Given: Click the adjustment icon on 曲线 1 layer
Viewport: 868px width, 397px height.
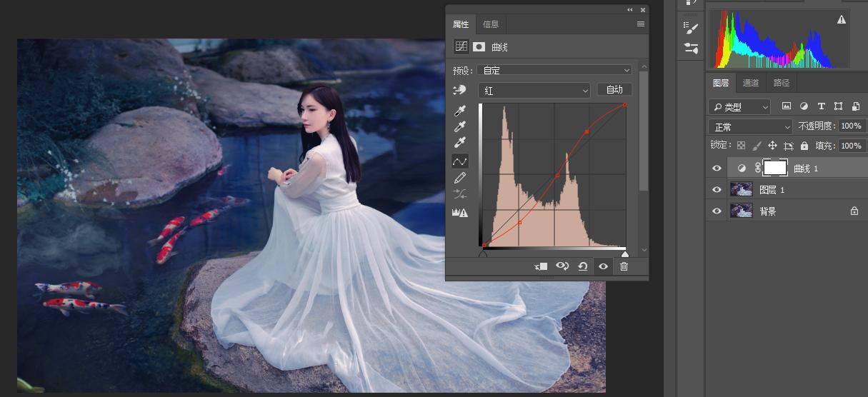Looking at the screenshot, I should coord(742,168).
